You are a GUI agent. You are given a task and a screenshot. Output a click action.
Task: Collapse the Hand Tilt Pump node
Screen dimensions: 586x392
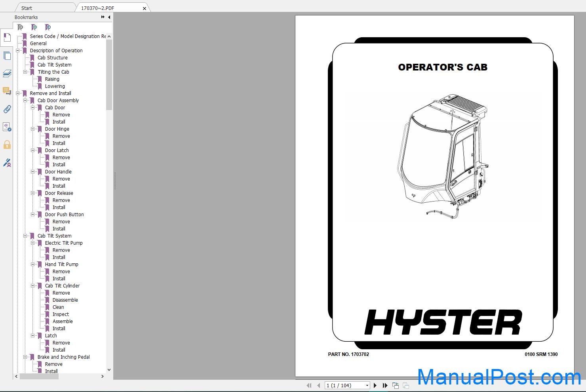[33, 265]
